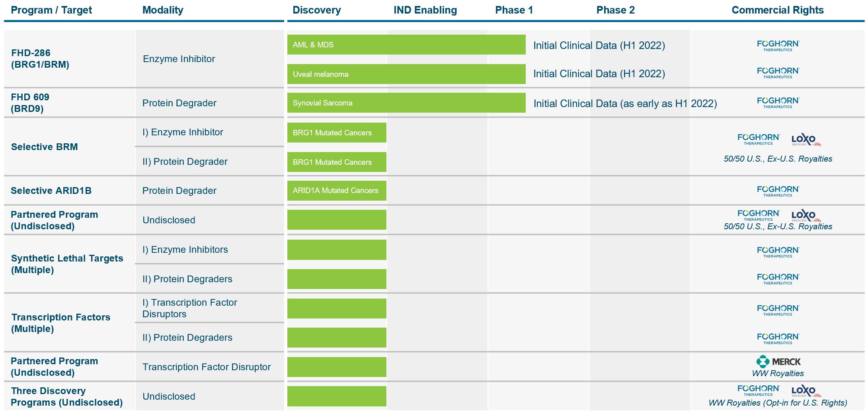
Task: Click the Foghorn logo in the Three Discovery Programs row
Action: (x=759, y=390)
